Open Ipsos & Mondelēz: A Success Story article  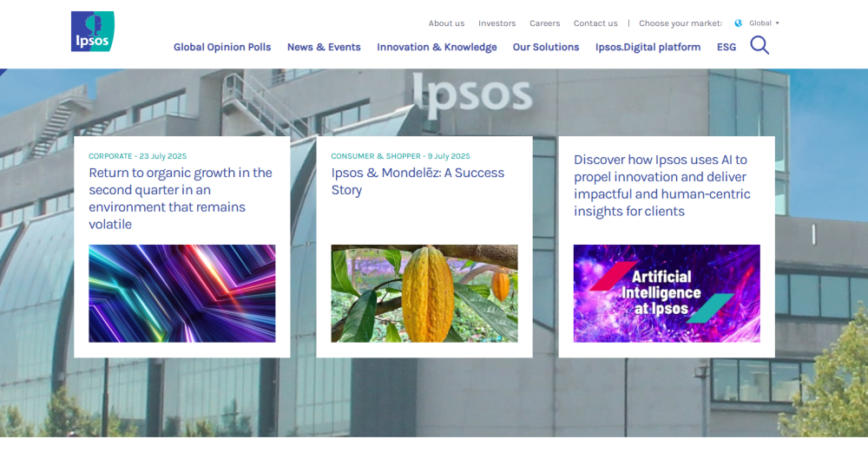(418, 181)
